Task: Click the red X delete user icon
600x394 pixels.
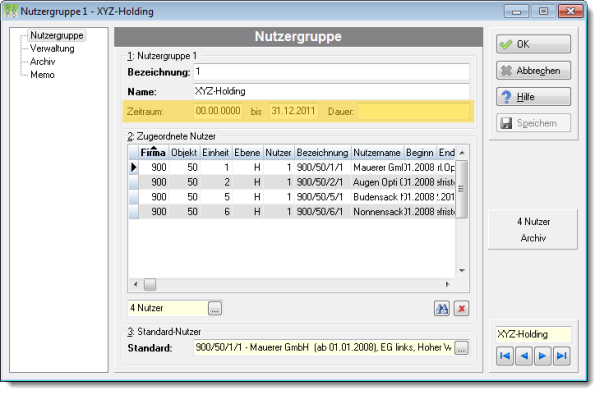Action: coord(461,308)
